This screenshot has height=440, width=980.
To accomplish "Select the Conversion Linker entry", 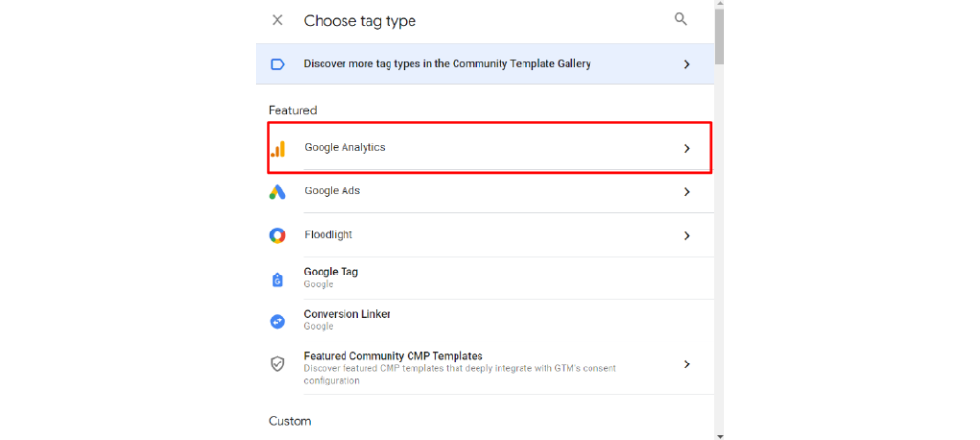I will click(x=485, y=320).
